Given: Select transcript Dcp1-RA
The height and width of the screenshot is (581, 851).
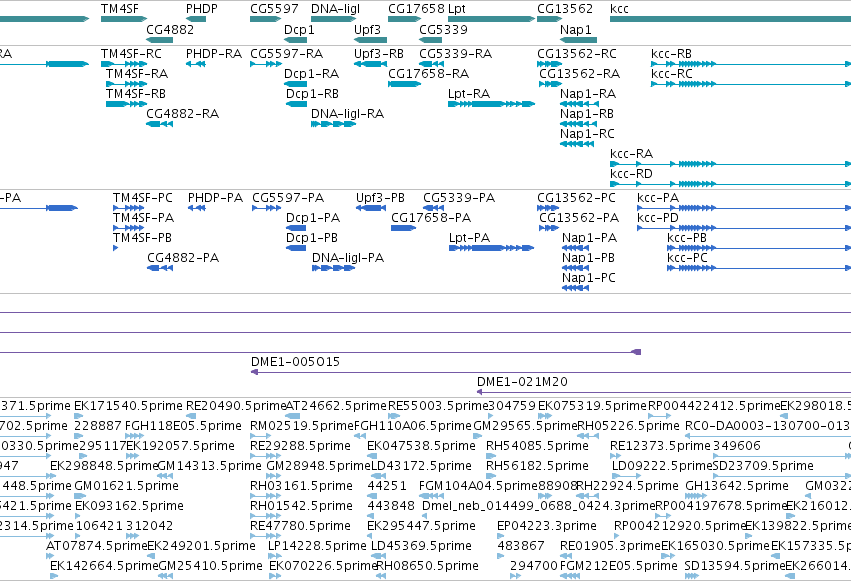Looking at the screenshot, I should click(295, 84).
